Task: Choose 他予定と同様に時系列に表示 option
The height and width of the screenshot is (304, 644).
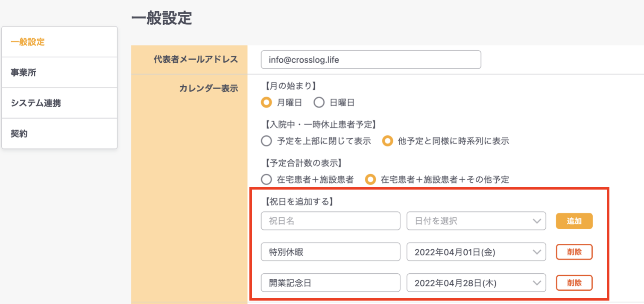Action: [387, 141]
